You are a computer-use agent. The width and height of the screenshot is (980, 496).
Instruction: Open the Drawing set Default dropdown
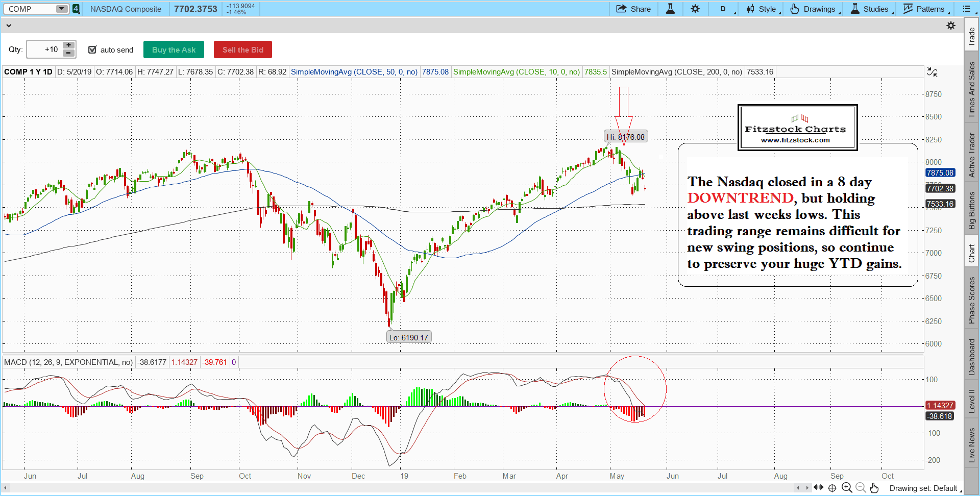coord(925,488)
